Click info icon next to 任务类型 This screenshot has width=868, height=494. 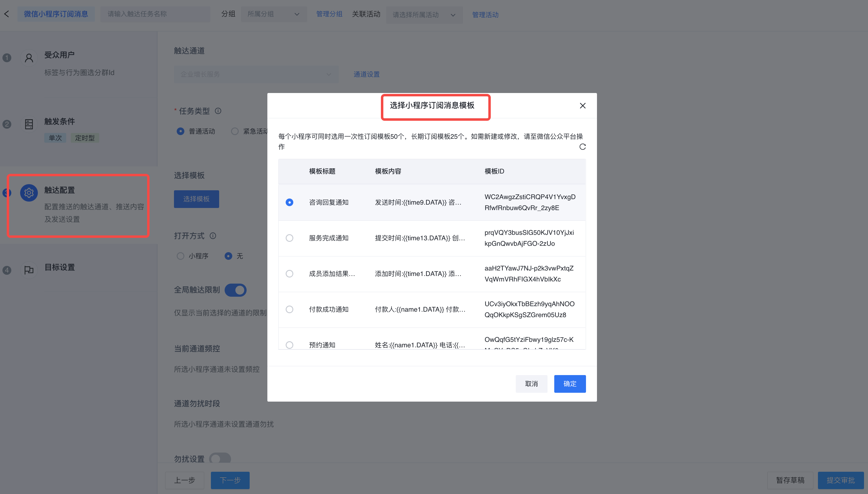[218, 111]
